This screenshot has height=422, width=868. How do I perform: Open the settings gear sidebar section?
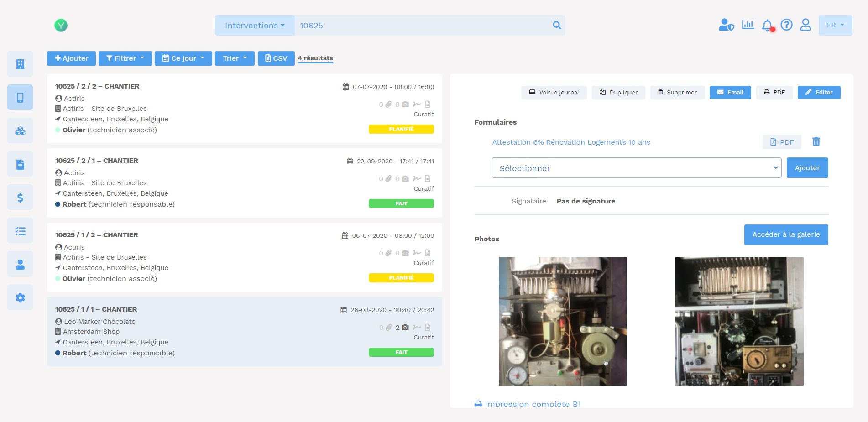[20, 297]
